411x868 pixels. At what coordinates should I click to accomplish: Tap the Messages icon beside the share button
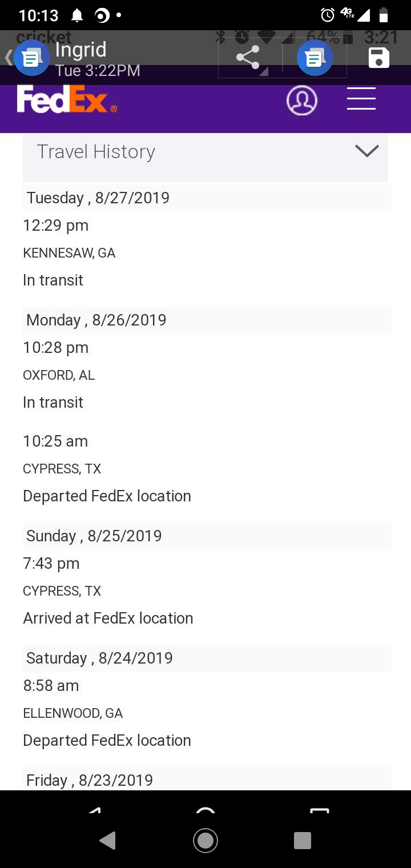(x=315, y=58)
